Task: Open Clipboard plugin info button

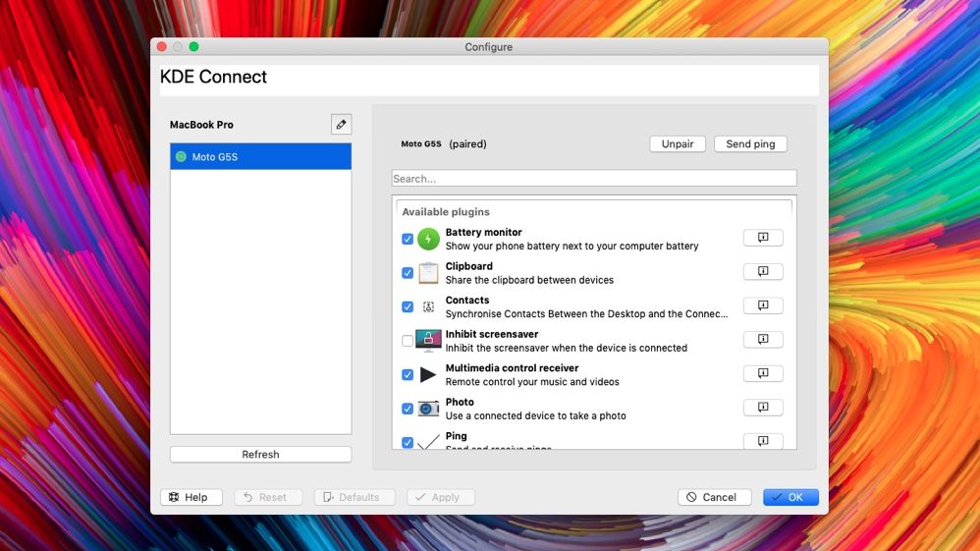Action: tap(763, 272)
